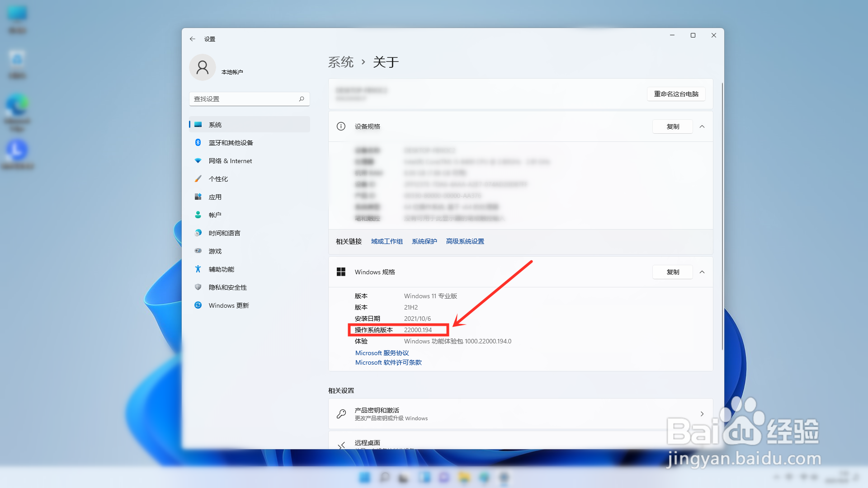868x488 pixels.
Task: Click the accessibility figure icon
Action: pyautogui.click(x=198, y=269)
